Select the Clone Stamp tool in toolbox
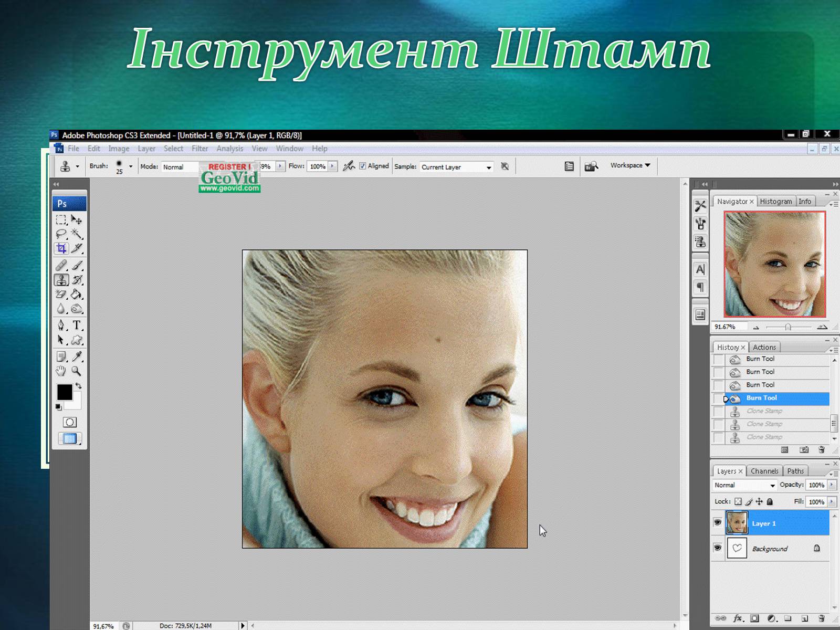The width and height of the screenshot is (840, 630). (x=61, y=280)
